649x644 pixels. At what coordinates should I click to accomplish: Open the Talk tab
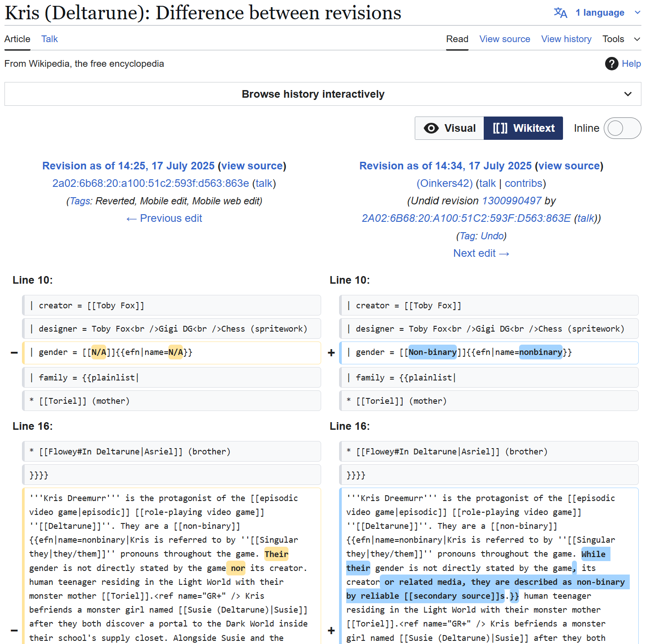coord(50,39)
